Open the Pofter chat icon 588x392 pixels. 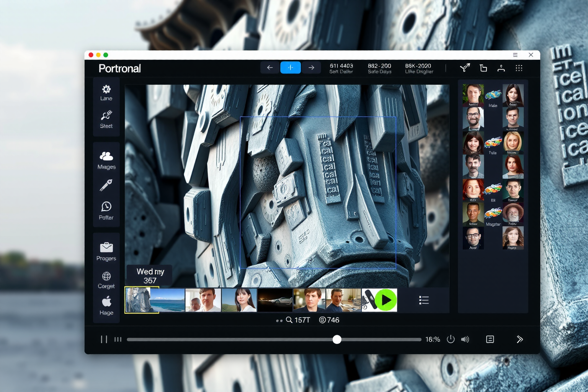[106, 207]
